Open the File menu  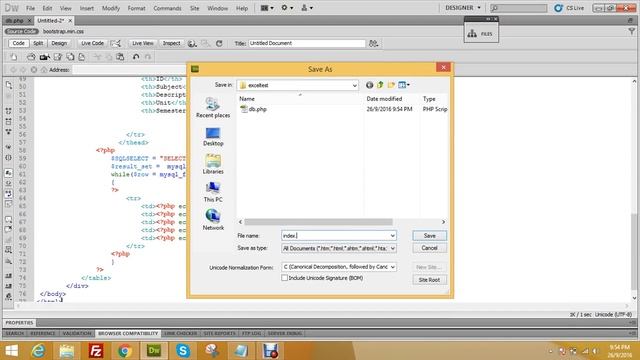point(30,8)
